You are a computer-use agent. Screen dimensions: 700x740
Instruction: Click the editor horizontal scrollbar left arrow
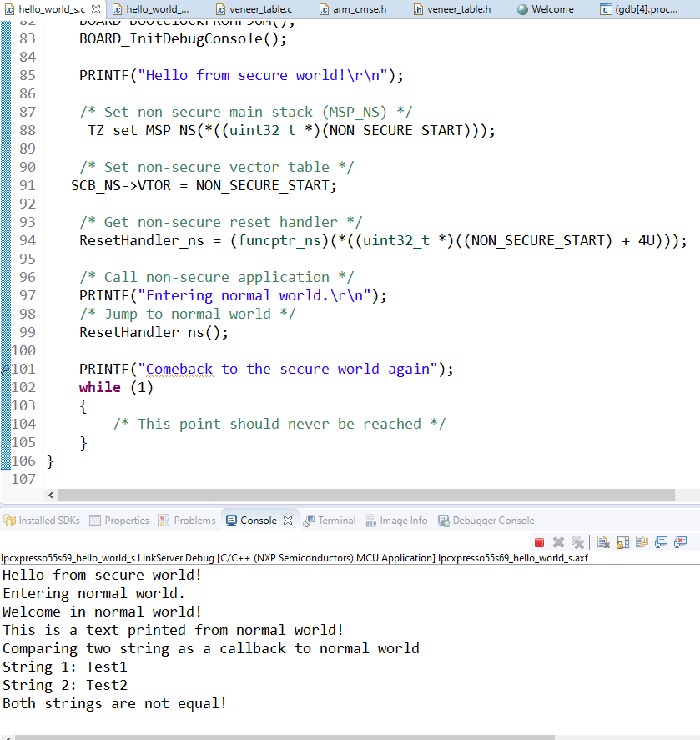(x=51, y=495)
